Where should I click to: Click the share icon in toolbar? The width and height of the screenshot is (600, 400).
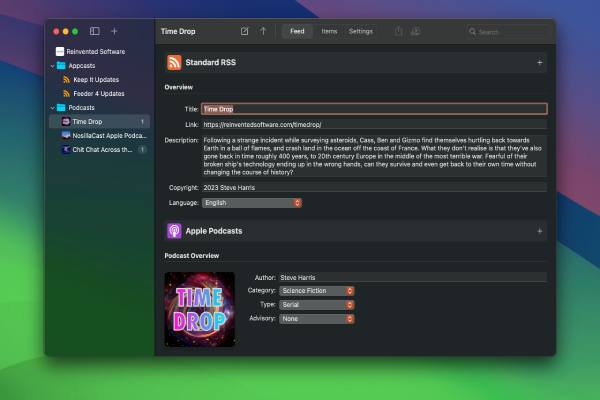coord(398,31)
